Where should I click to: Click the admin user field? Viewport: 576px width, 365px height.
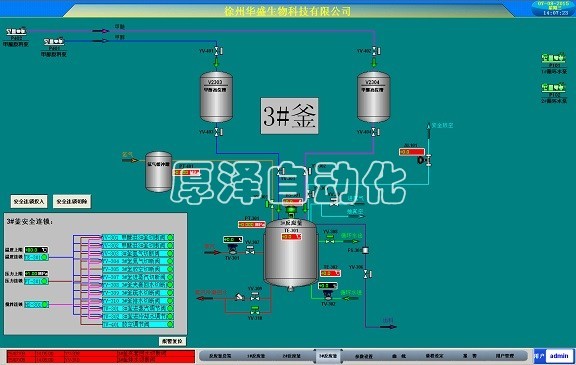pos(559,356)
